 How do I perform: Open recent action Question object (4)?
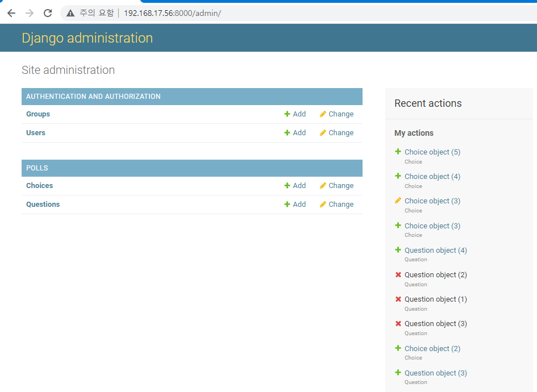click(436, 251)
